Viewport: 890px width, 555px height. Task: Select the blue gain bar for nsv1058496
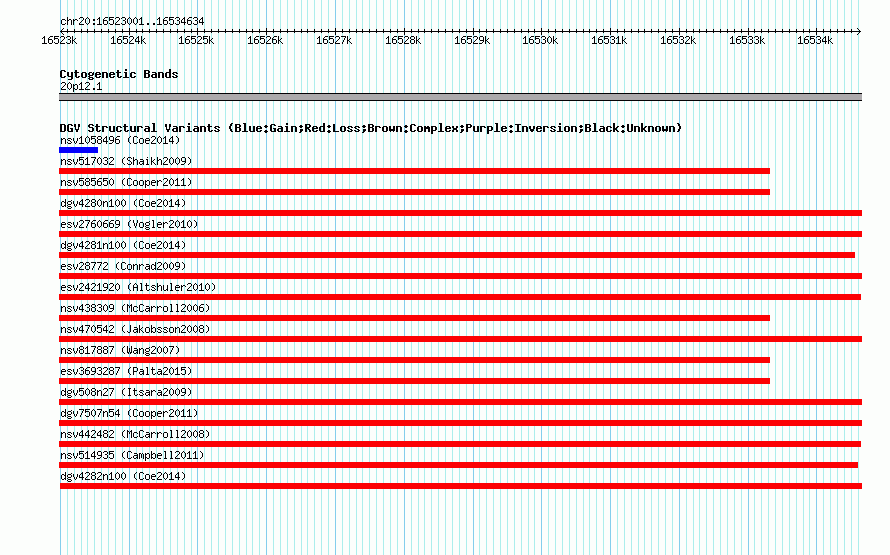(x=78, y=150)
